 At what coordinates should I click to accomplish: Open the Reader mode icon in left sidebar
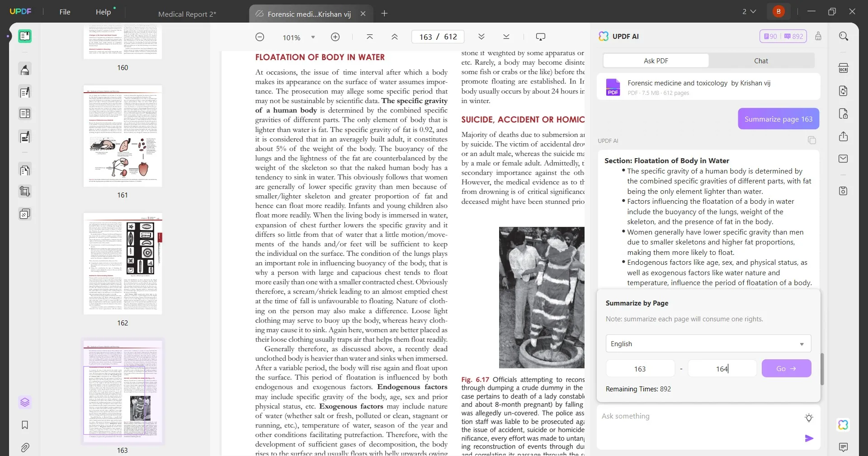pos(25,36)
